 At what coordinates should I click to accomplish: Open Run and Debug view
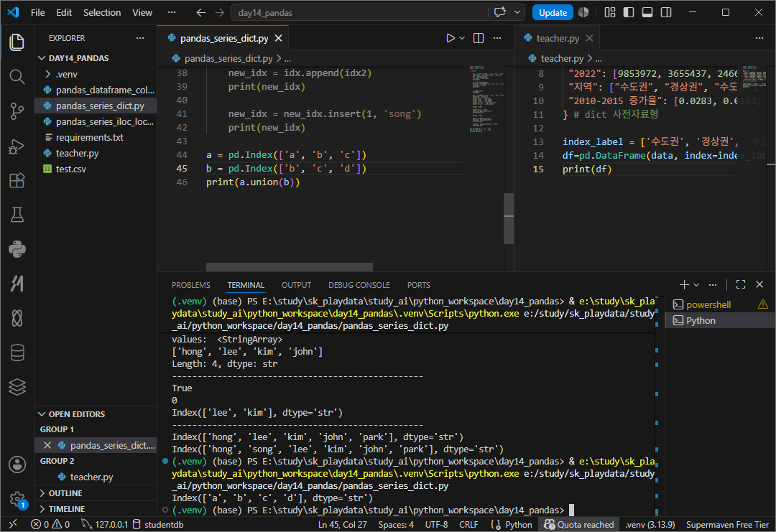(17, 146)
